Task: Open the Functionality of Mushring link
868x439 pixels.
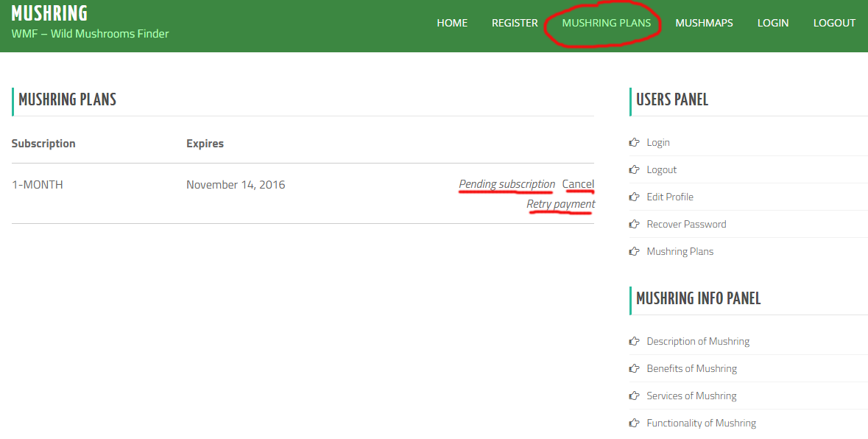Action: click(702, 423)
